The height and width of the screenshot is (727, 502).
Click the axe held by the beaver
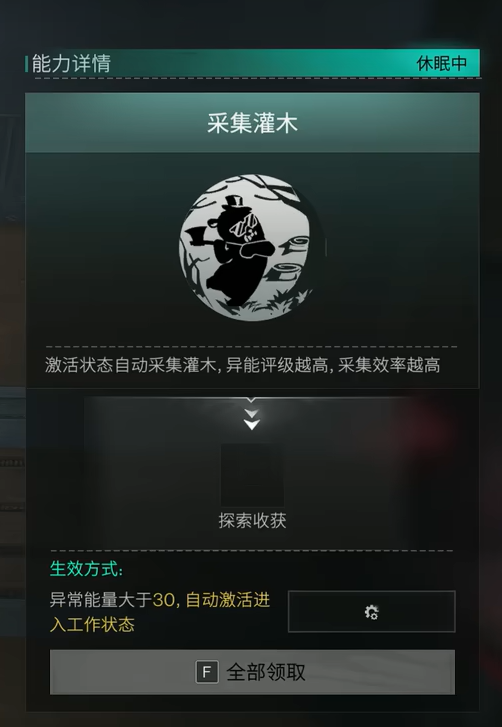tap(194, 235)
